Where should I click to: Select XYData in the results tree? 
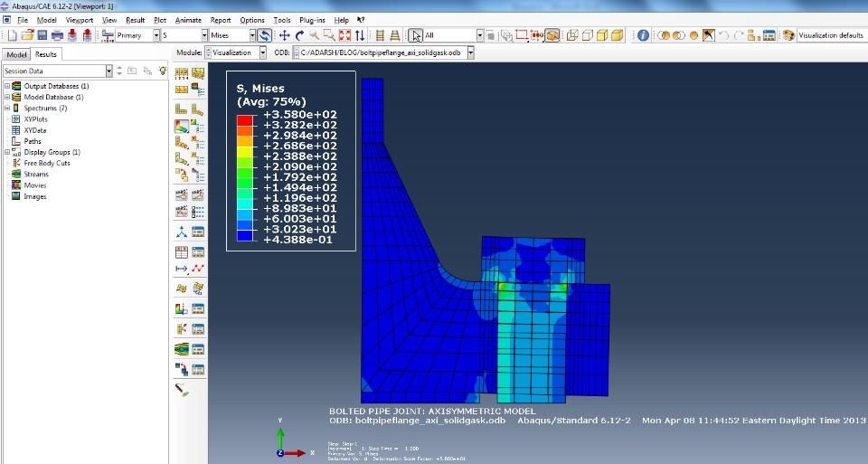click(35, 130)
